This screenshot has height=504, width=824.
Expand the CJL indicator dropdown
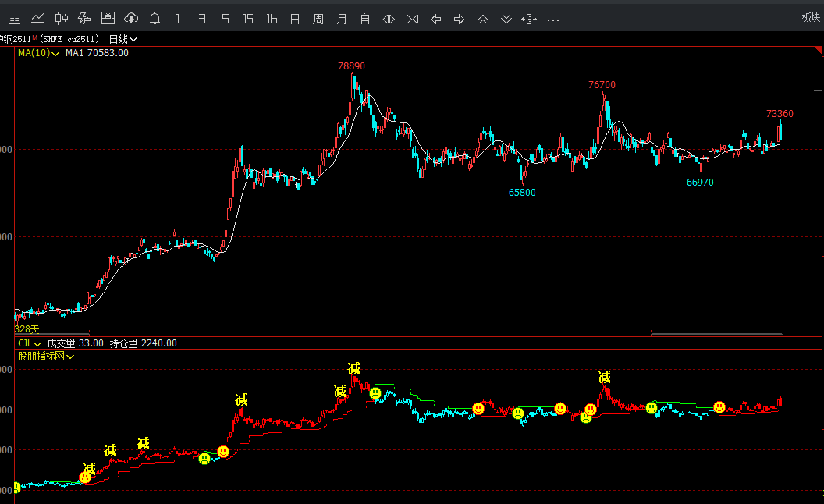[30, 343]
